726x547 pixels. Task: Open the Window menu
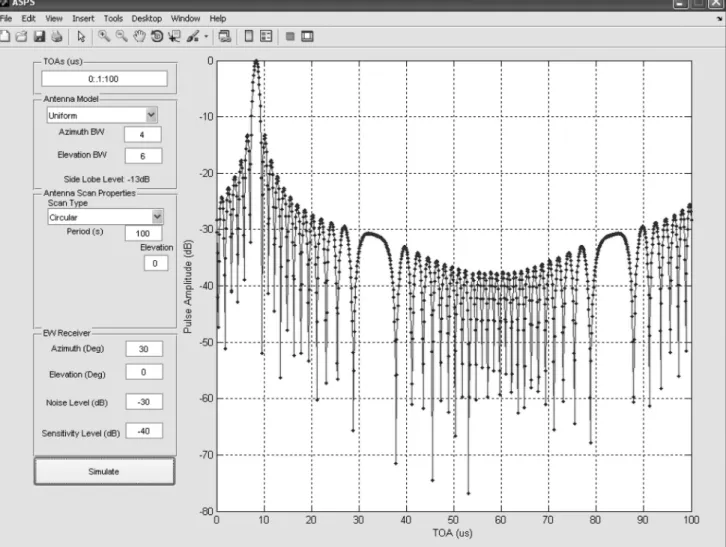[185, 19]
